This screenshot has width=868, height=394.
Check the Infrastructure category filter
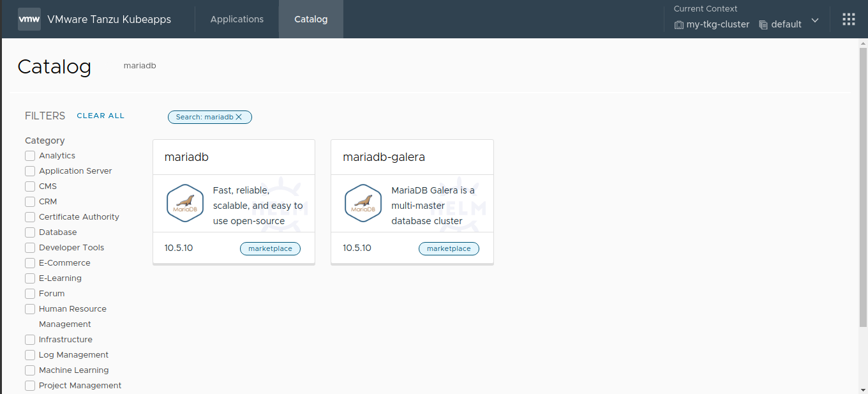click(29, 339)
